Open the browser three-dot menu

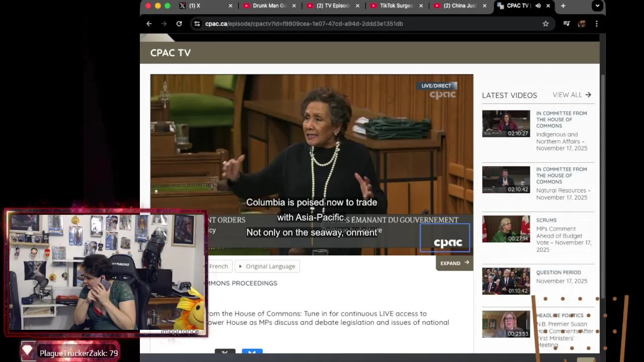click(x=596, y=24)
